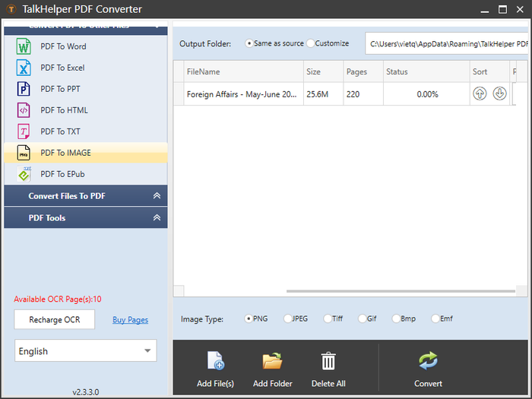
Task: Maximize the TalkHelper window
Action: pos(502,9)
